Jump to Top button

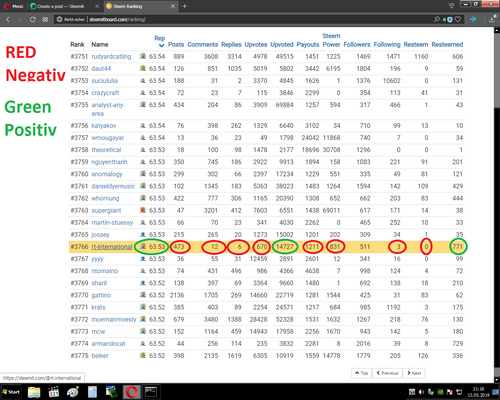tap(362, 373)
